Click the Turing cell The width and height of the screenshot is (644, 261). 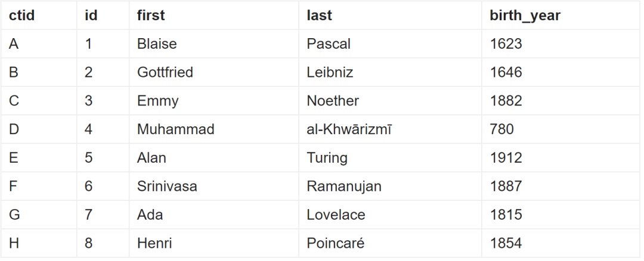(327, 158)
